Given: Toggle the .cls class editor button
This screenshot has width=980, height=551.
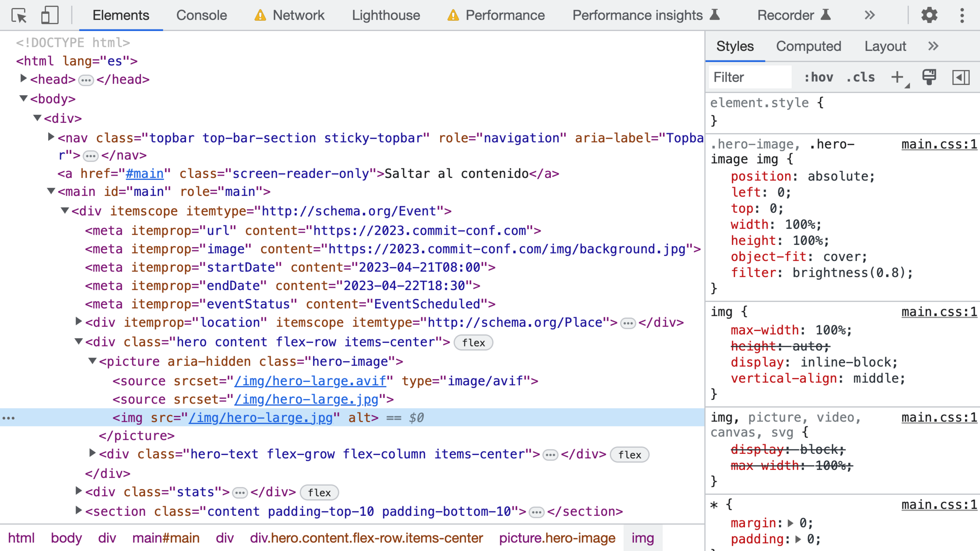Looking at the screenshot, I should tap(860, 77).
